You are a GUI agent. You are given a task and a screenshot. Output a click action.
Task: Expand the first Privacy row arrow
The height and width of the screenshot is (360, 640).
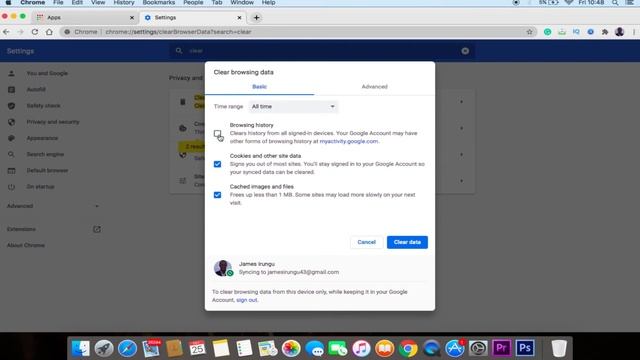(x=461, y=102)
